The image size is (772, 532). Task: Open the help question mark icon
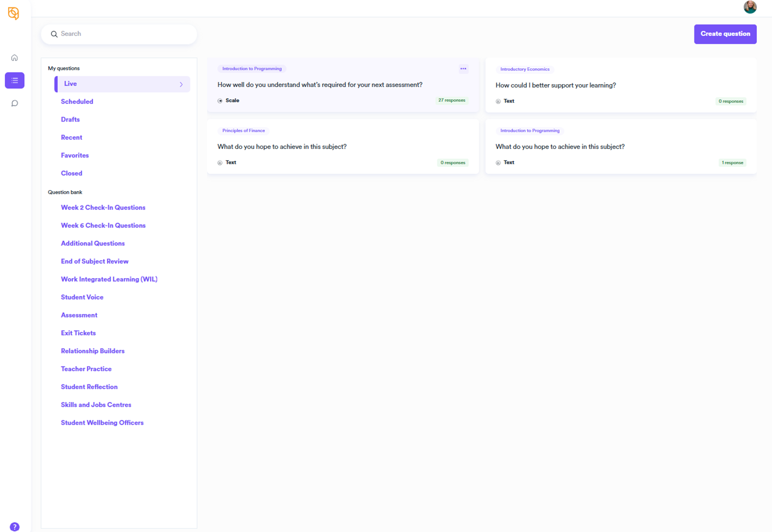click(15, 526)
